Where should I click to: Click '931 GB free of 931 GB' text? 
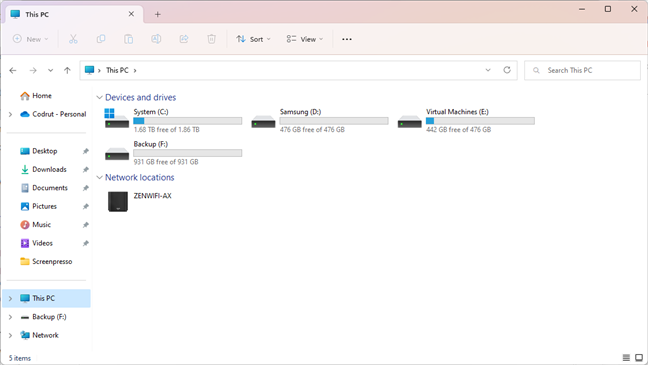(x=166, y=162)
